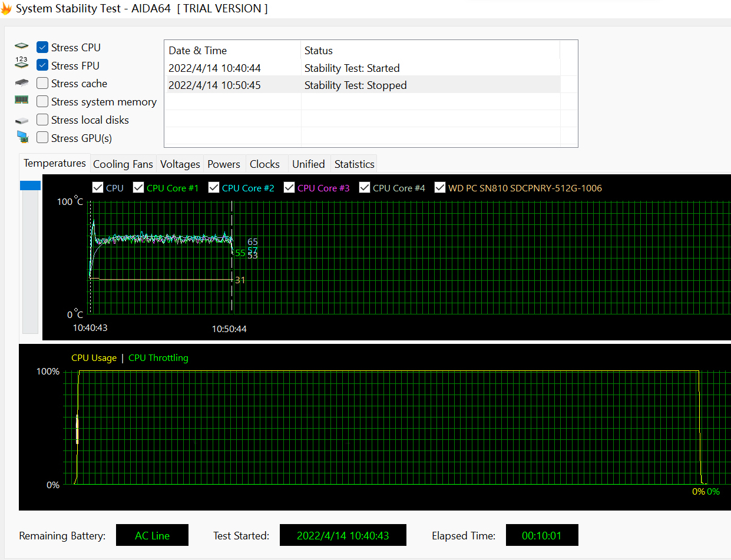Click the GPU monitor icon

point(22,137)
